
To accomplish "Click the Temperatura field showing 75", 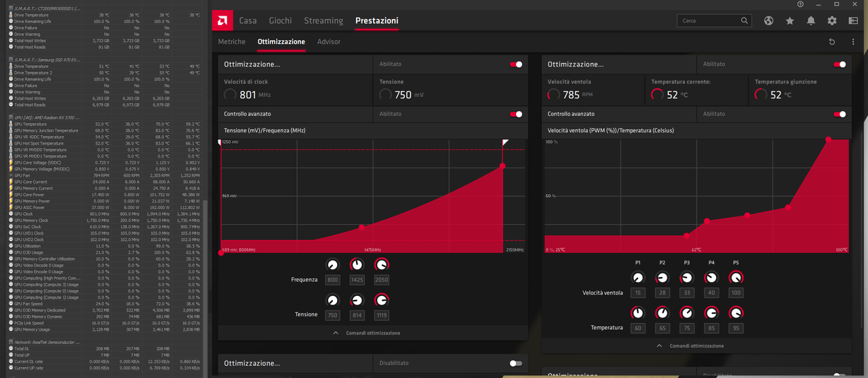I will tap(687, 328).
